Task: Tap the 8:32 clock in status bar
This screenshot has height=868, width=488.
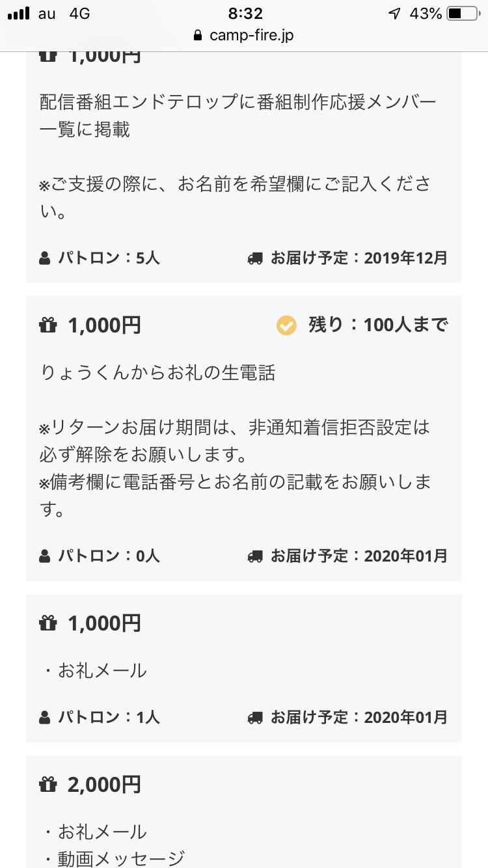Action: pyautogui.click(x=245, y=14)
